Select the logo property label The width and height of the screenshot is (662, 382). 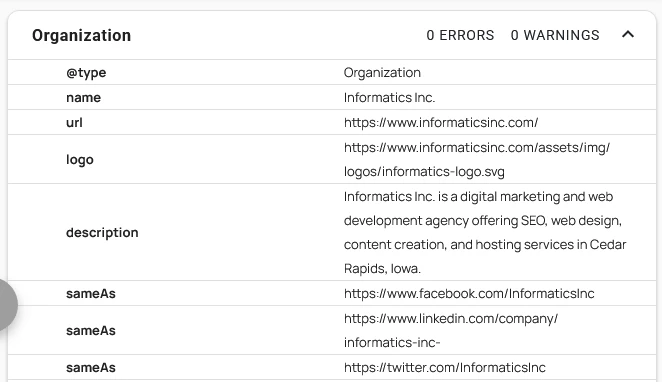pyautogui.click(x=80, y=160)
